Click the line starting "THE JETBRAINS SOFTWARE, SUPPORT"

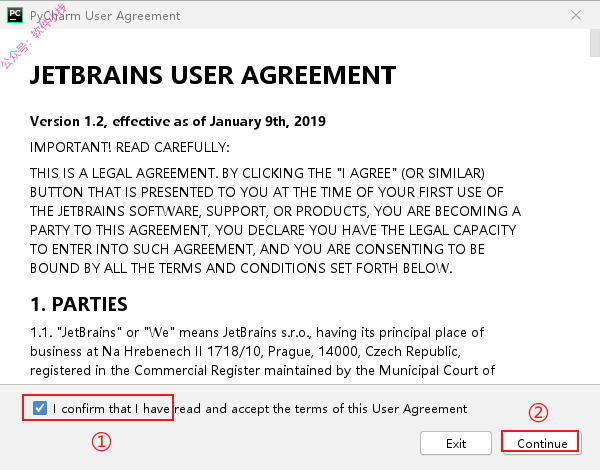tap(276, 211)
